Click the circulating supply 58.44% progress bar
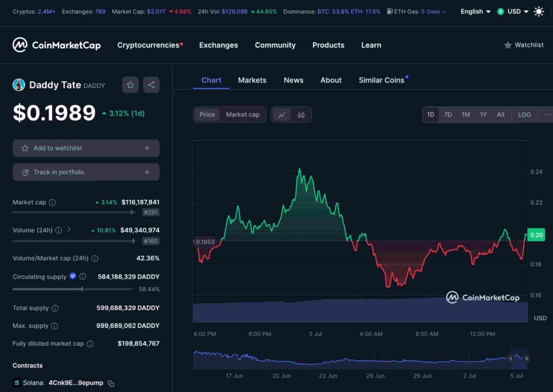 [x=73, y=289]
